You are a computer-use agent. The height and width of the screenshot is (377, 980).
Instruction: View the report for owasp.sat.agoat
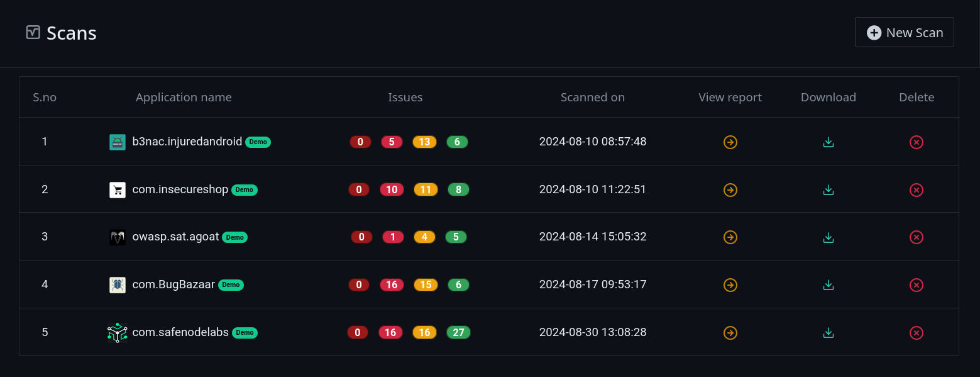click(x=730, y=237)
